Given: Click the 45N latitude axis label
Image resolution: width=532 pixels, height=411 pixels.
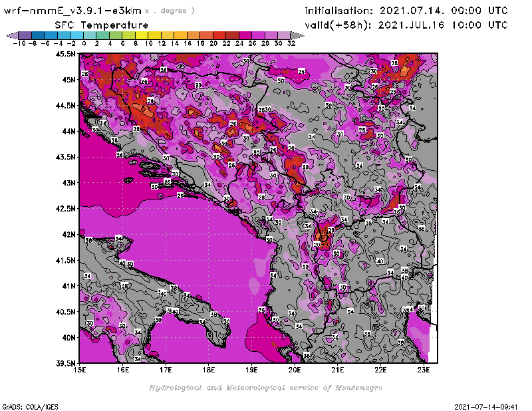Looking at the screenshot, I should point(68,79).
